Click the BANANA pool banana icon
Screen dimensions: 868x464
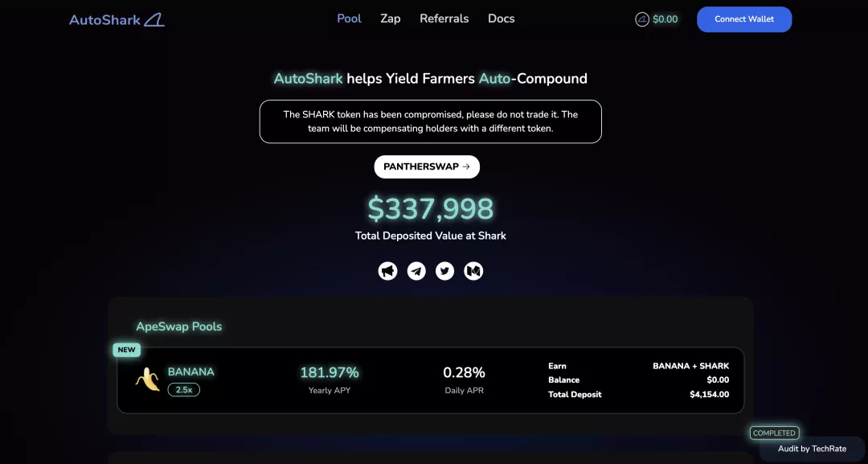(147, 379)
